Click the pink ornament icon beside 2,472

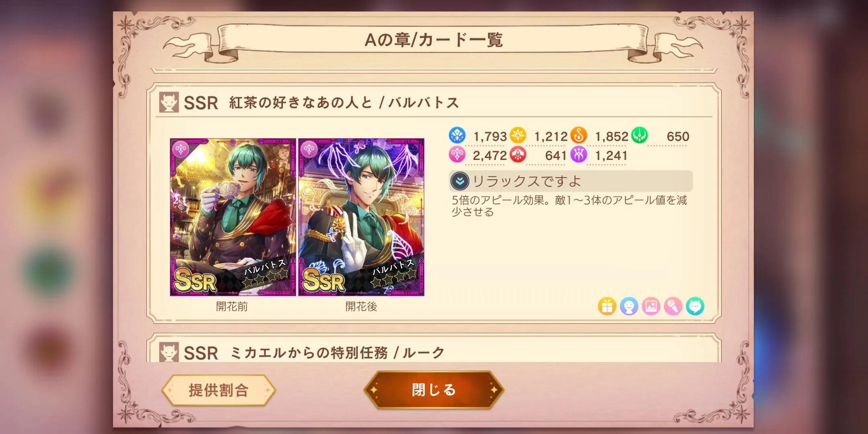point(457,155)
